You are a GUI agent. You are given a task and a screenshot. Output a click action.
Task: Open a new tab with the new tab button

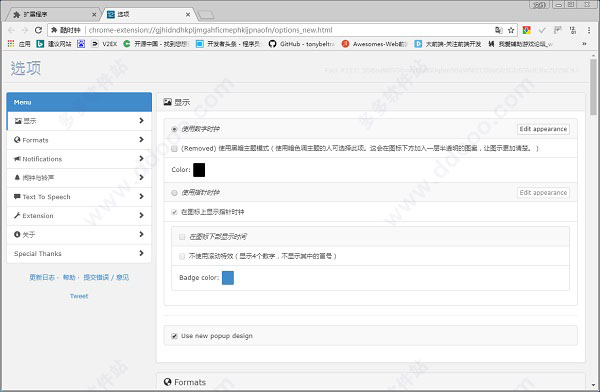(x=207, y=15)
